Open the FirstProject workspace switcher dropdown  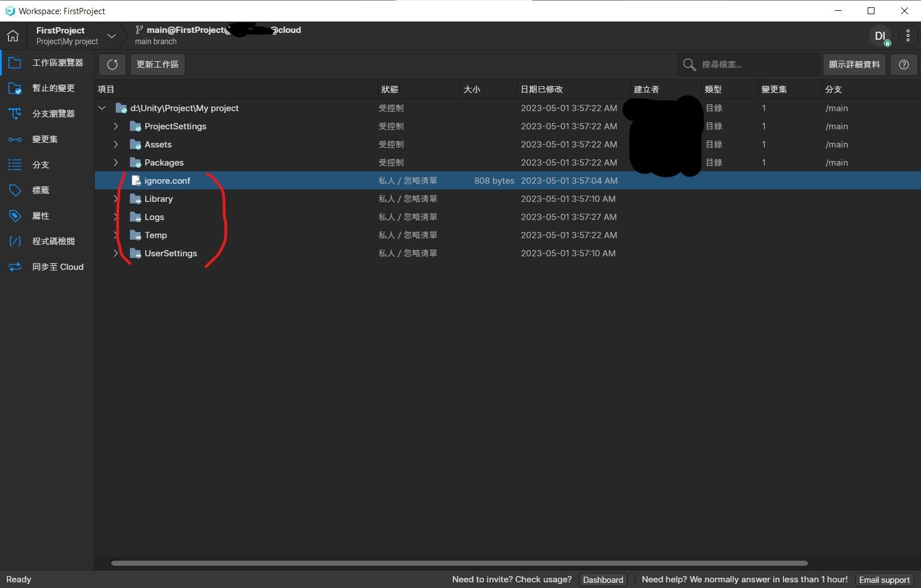tap(112, 35)
